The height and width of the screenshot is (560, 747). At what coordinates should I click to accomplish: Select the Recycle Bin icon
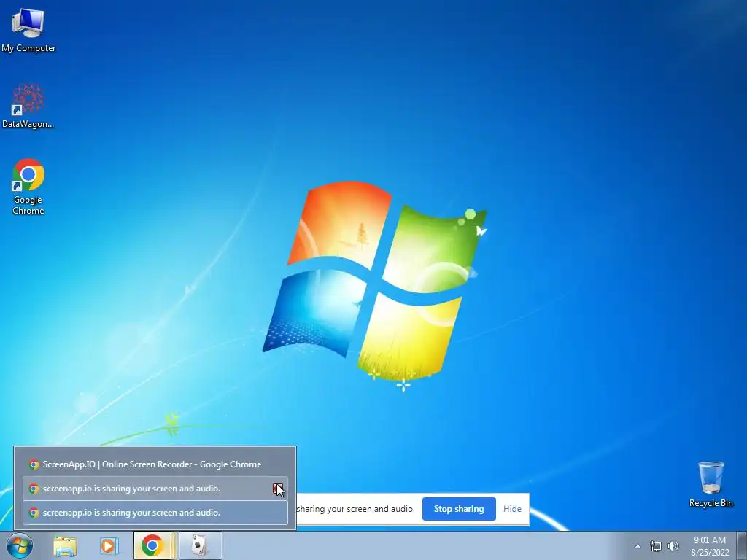(711, 483)
